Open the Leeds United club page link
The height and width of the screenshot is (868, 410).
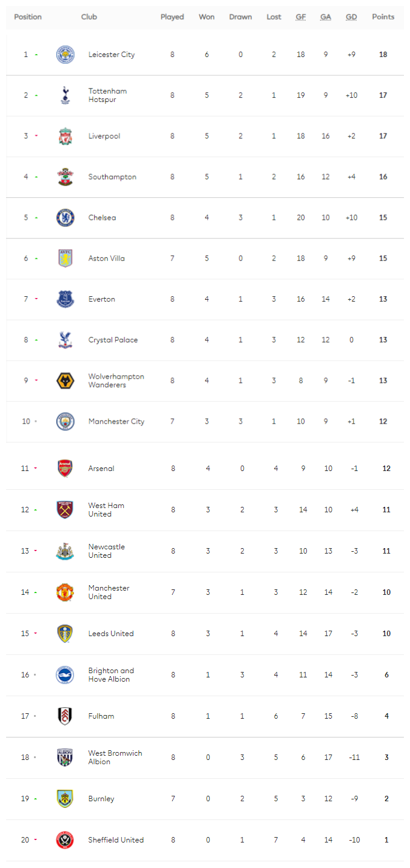pos(111,633)
